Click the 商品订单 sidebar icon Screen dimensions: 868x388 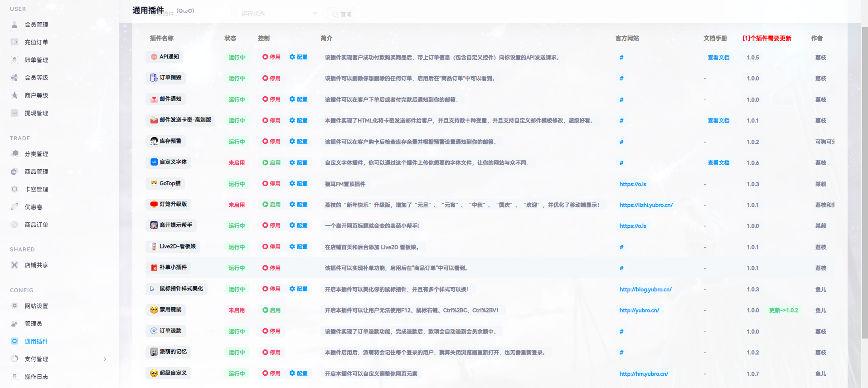tap(15, 225)
